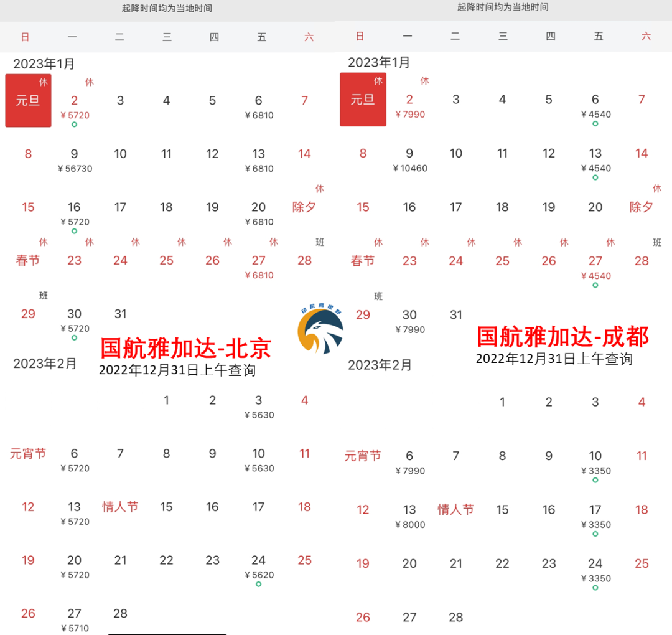The image size is (672, 635).
Task: Choose January 28 workday in Beijing calendar
Action: pos(305,260)
